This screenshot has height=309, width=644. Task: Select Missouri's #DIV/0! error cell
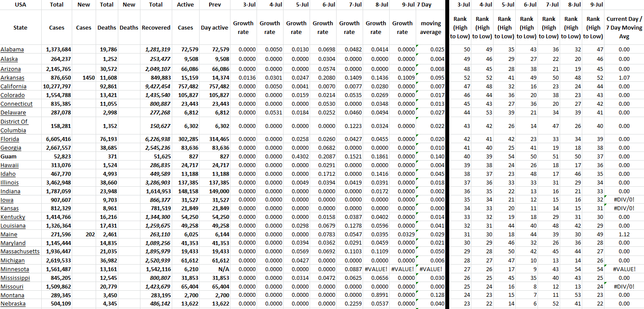624,287
